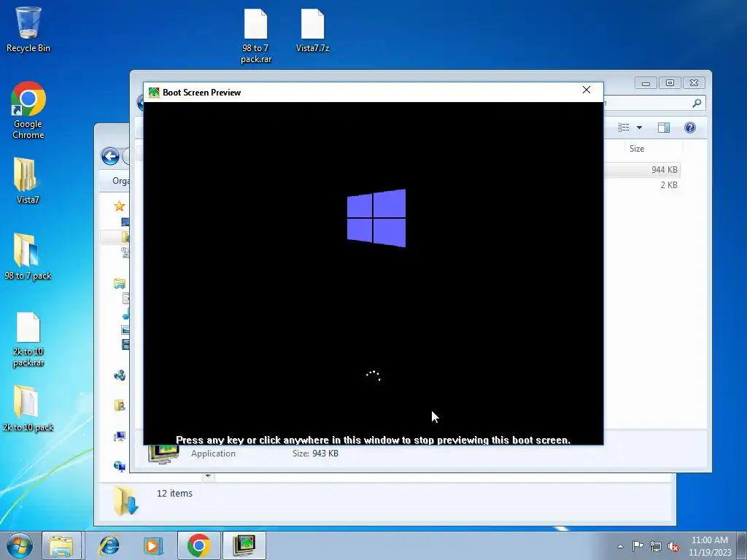Switch to the boot screen app on taskbar
Screen dimensions: 747x560
click(244, 545)
